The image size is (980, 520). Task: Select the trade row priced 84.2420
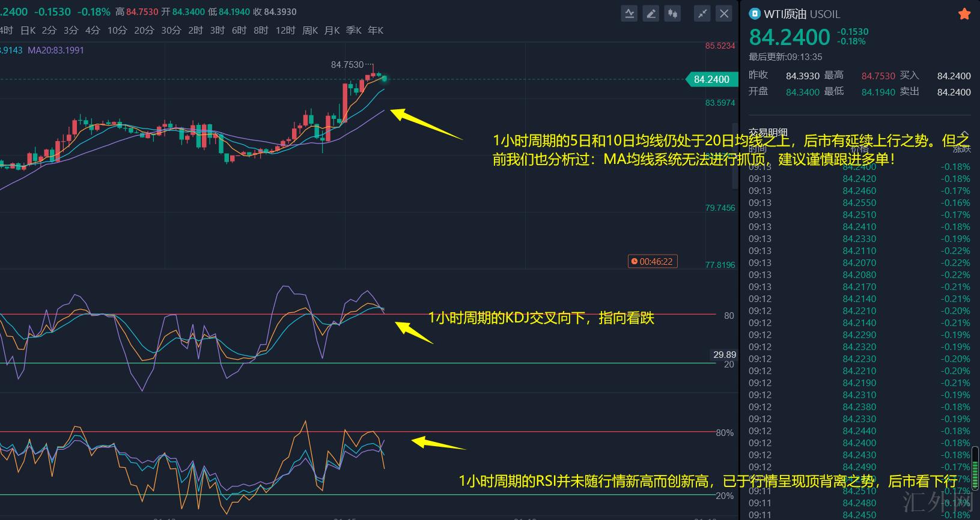[x=859, y=179]
